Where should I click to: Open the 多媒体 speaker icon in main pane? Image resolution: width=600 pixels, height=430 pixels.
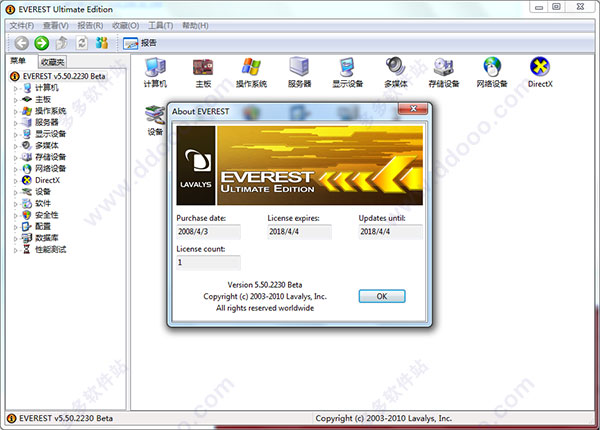click(396, 72)
